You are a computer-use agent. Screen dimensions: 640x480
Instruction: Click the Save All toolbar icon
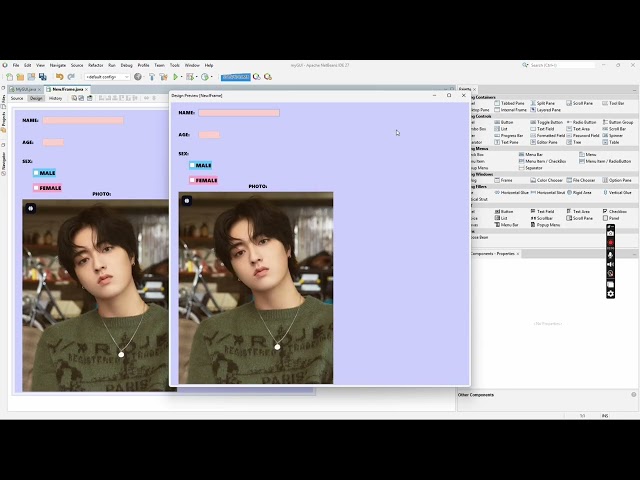point(42,77)
